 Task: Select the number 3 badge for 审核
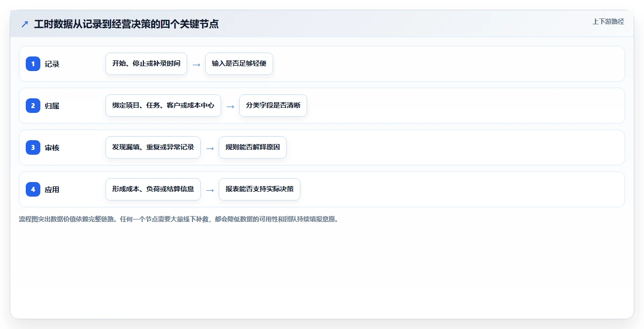33,147
